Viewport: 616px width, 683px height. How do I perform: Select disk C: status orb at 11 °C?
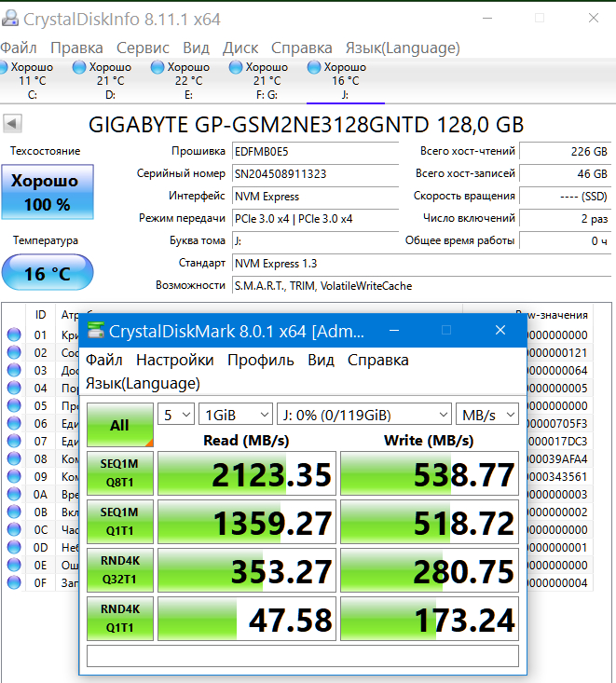click(3, 67)
